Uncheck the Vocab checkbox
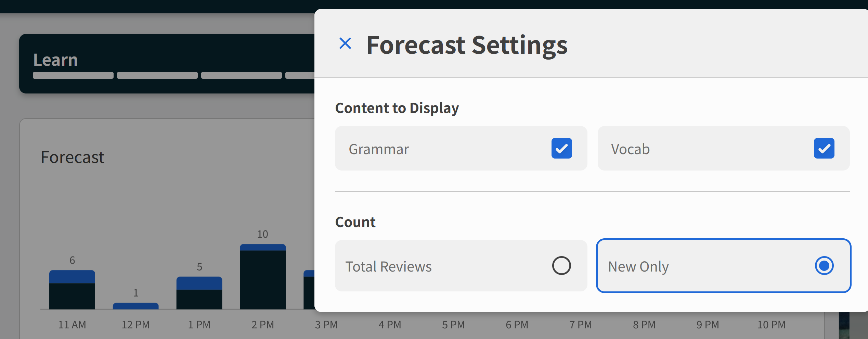The height and width of the screenshot is (339, 868). point(824,148)
